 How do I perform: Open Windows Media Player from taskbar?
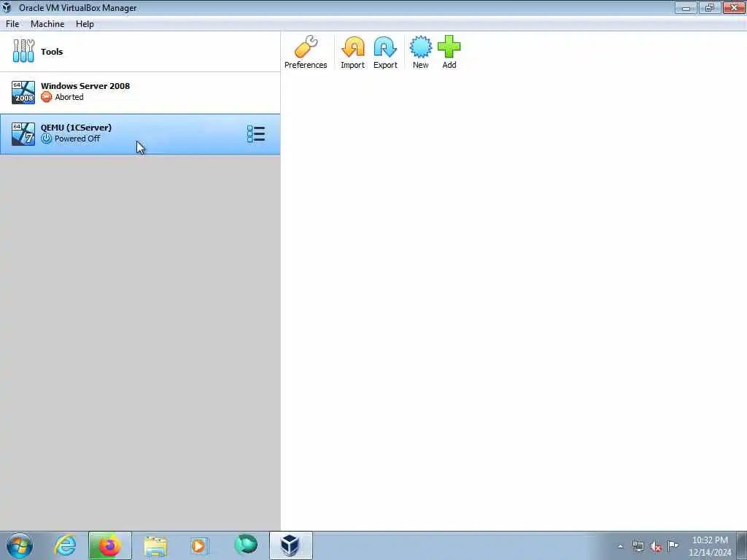tap(199, 545)
